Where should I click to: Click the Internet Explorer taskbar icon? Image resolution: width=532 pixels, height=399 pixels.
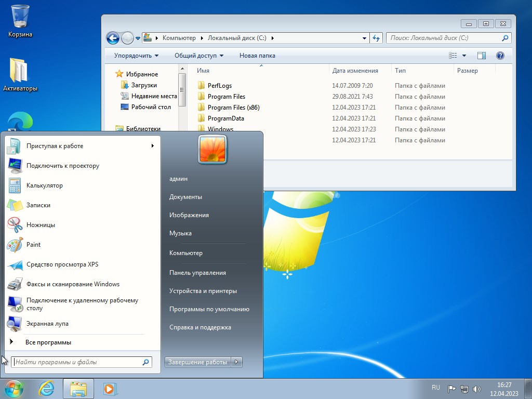tap(46, 389)
